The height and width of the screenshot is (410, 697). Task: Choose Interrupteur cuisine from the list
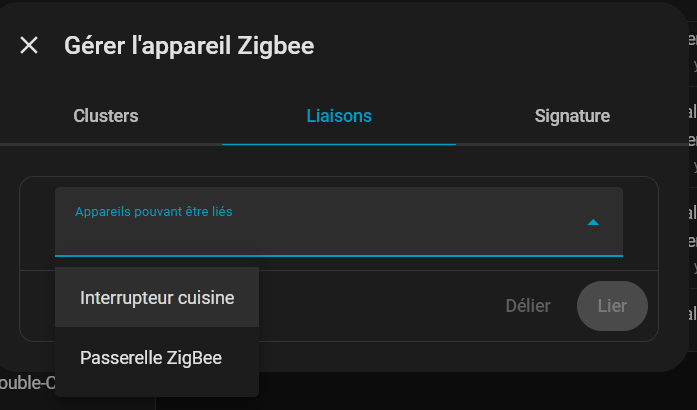tap(157, 298)
